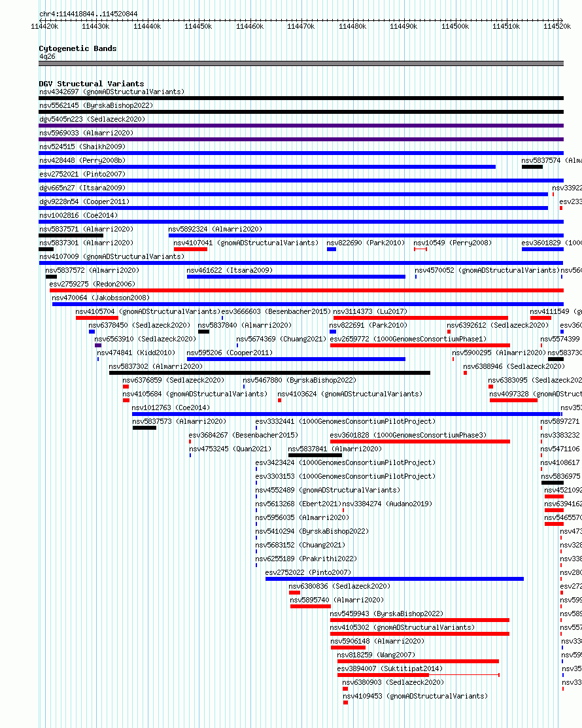Click nsv10549 (Perry2008) red bracket glyph
Image resolution: width=582 pixels, height=728 pixels.
(x=420, y=249)
